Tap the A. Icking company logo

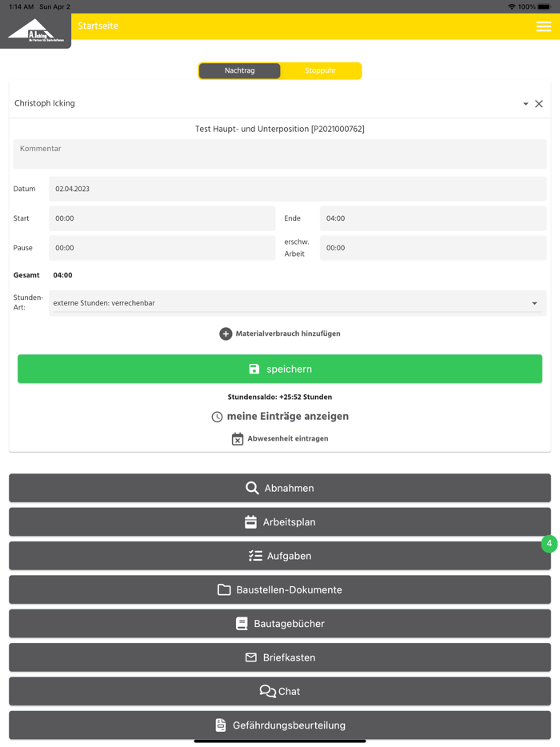click(x=36, y=30)
